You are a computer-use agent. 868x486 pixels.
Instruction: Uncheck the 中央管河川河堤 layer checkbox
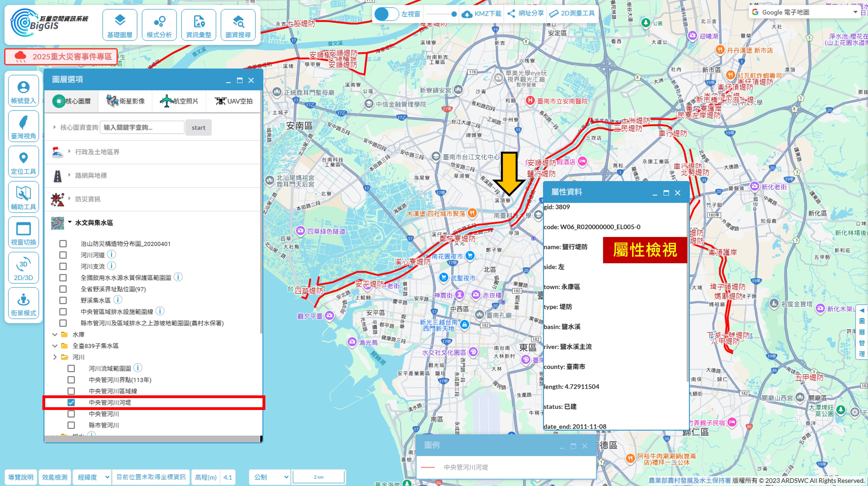click(x=71, y=402)
